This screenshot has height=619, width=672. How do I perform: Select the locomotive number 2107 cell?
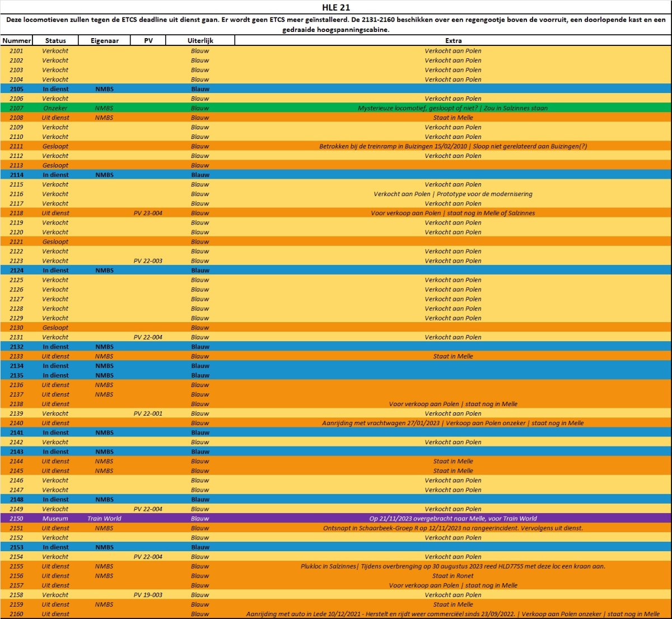point(16,108)
